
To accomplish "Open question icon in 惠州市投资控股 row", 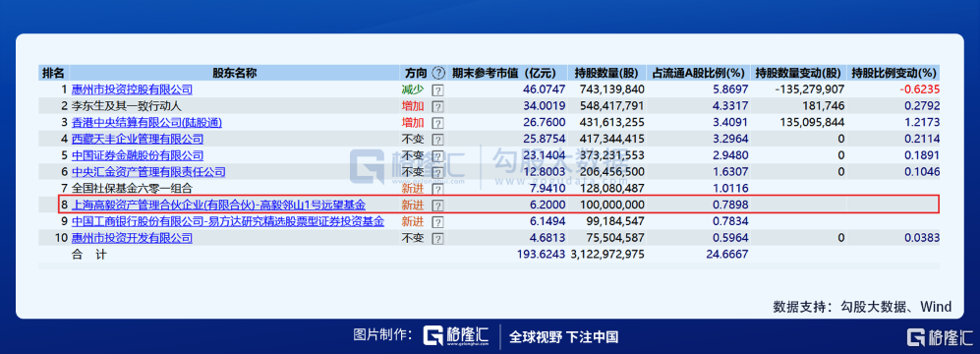I will (x=438, y=89).
